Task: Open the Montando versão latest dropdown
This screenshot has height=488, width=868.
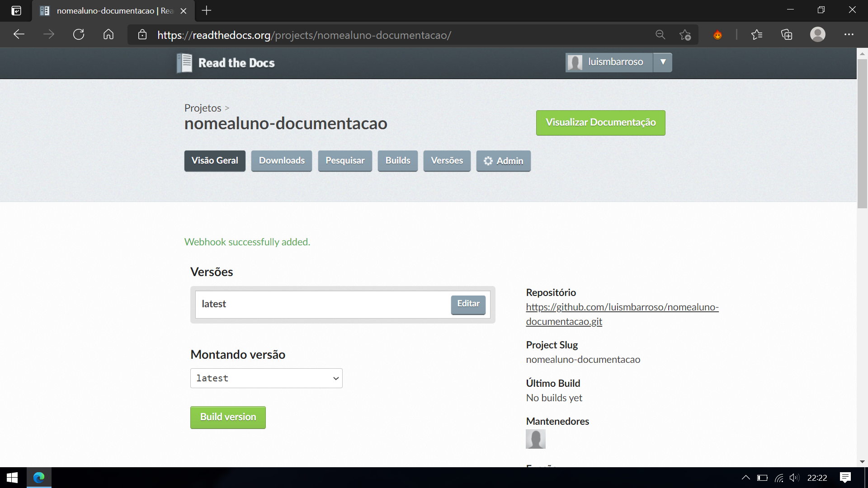Action: 266,378
